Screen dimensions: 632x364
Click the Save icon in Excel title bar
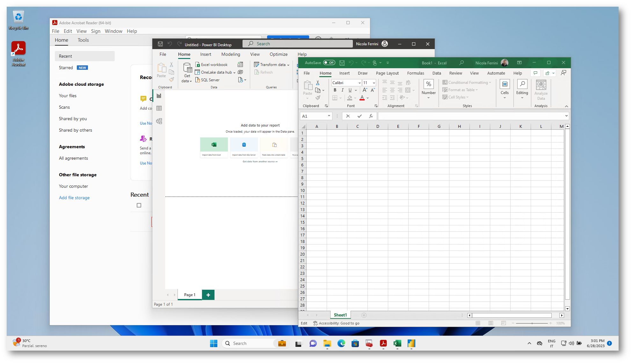click(x=342, y=63)
